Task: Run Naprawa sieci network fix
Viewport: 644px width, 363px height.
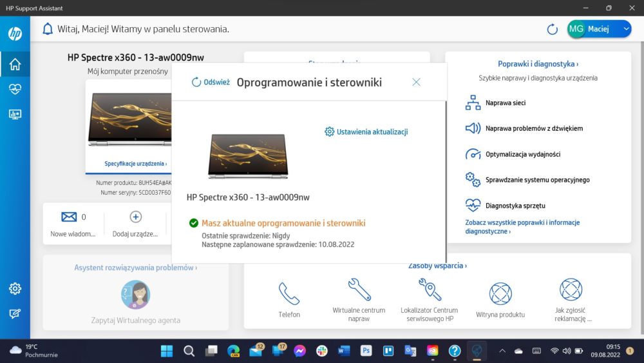Action: pyautogui.click(x=495, y=103)
